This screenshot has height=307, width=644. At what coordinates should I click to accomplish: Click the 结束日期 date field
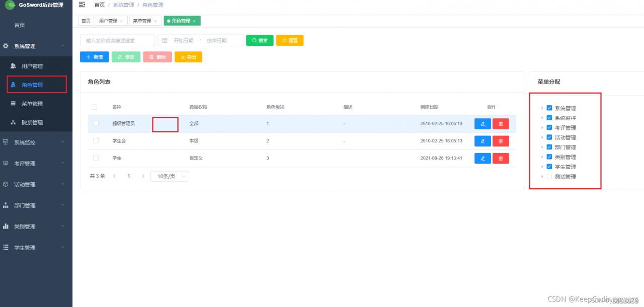(x=217, y=40)
